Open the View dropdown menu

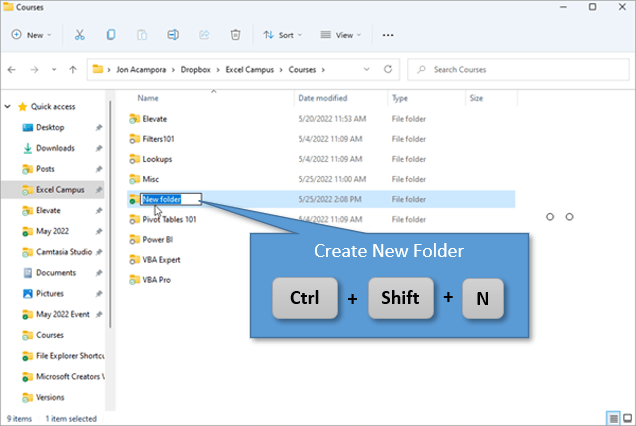tap(341, 34)
